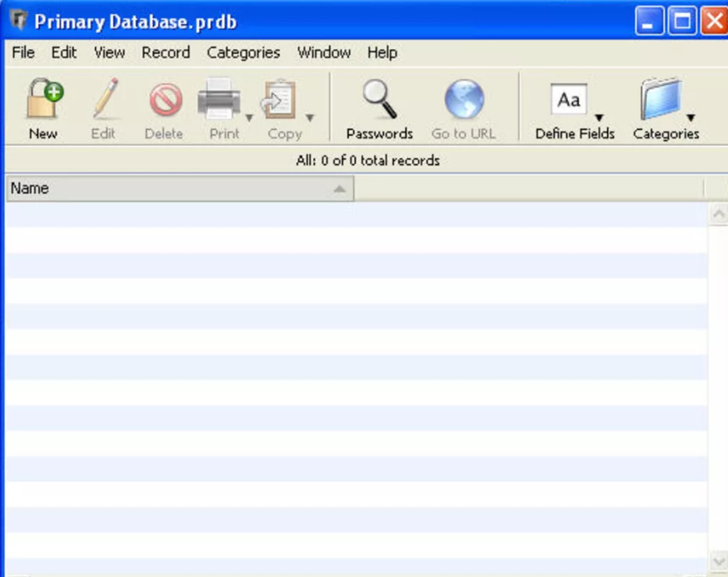Screen dimensions: 728x577
Task: Click the Print printer icon
Action: pyautogui.click(x=219, y=98)
